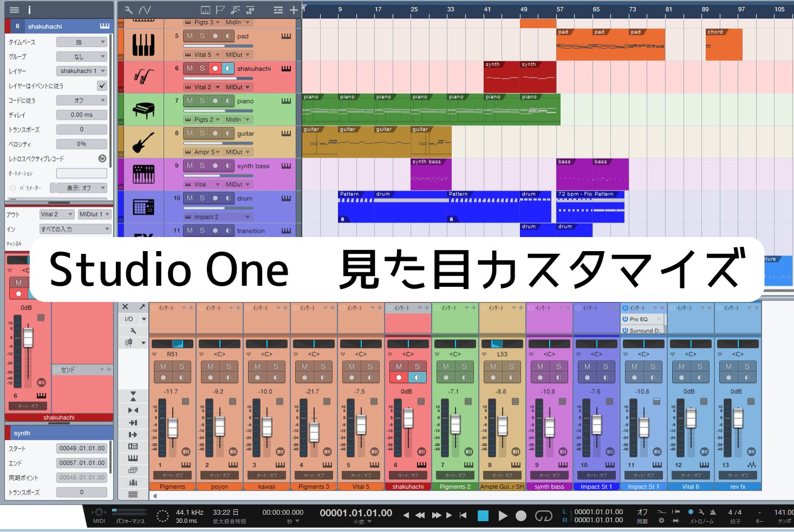
Task: Return to start with the transport rewind-to-zero icon
Action: pos(463,515)
